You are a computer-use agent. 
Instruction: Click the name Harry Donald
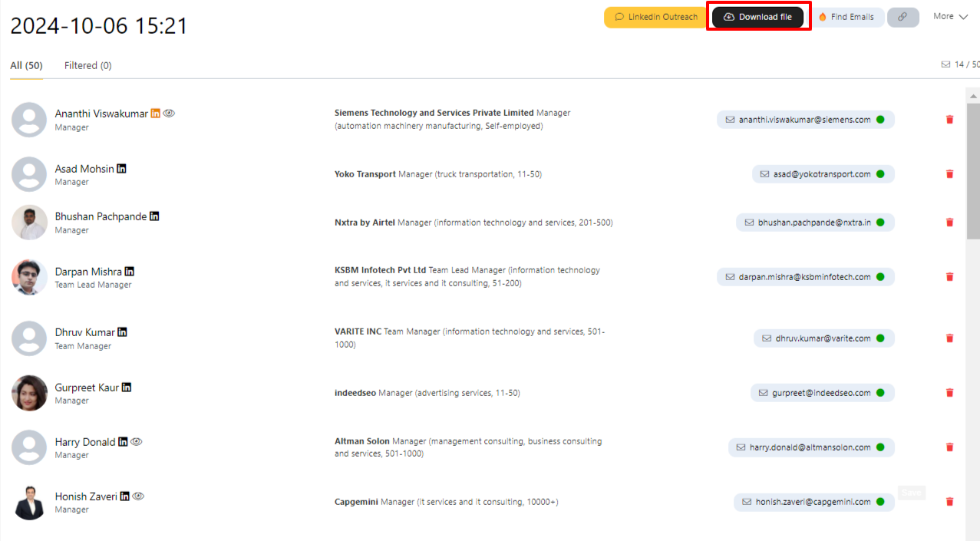85,442
